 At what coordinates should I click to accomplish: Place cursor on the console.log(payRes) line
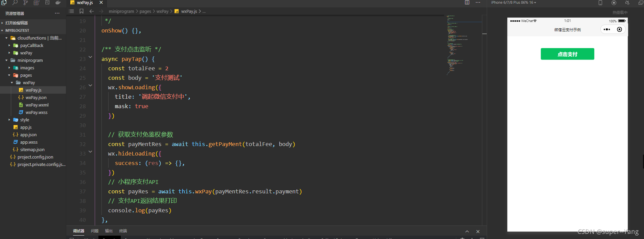pyautogui.click(x=140, y=210)
